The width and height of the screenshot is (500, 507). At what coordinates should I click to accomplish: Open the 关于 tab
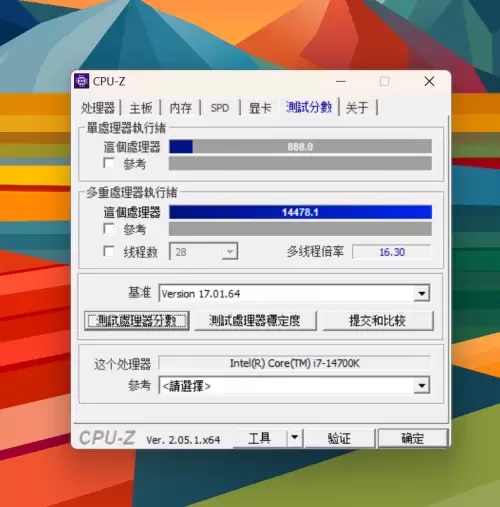click(x=357, y=108)
